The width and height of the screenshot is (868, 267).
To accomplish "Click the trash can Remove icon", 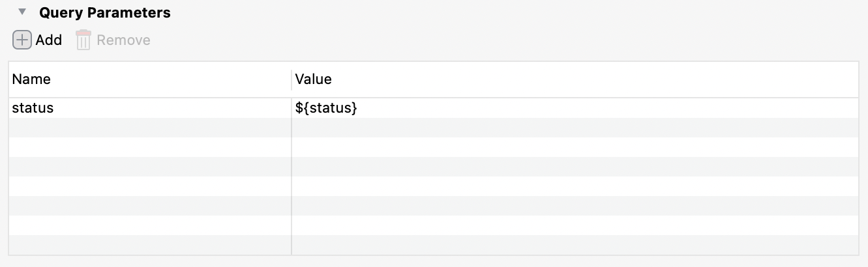I will tap(83, 40).
